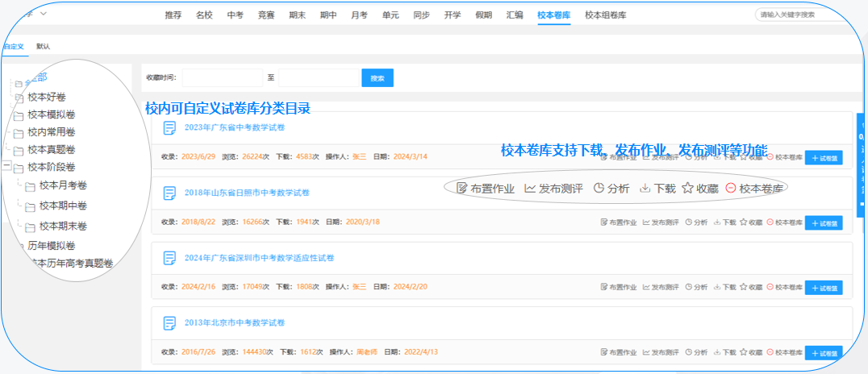Select the 单元 tab
Viewport: 868px width, 374px height.
(390, 15)
